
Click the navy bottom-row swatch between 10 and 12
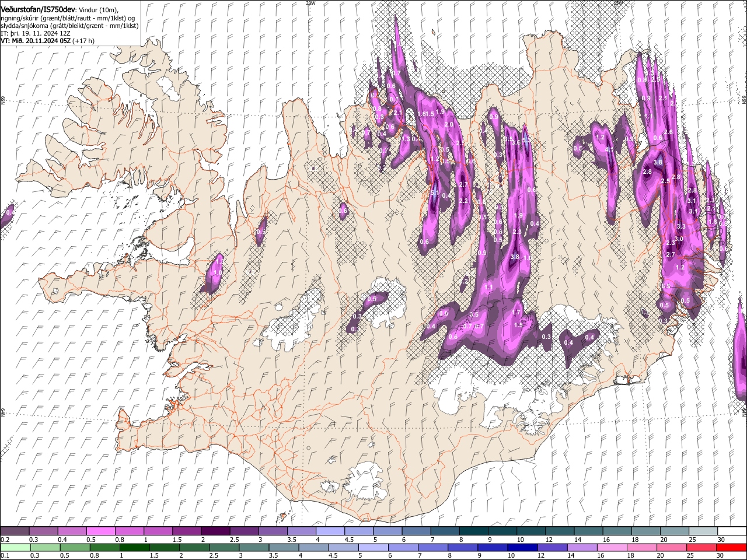522,547
